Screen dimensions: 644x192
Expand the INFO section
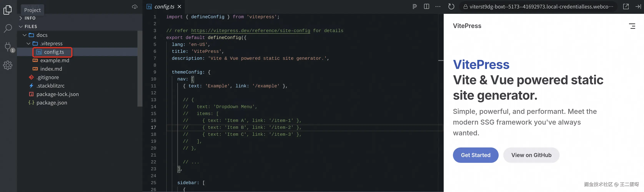tap(30, 18)
